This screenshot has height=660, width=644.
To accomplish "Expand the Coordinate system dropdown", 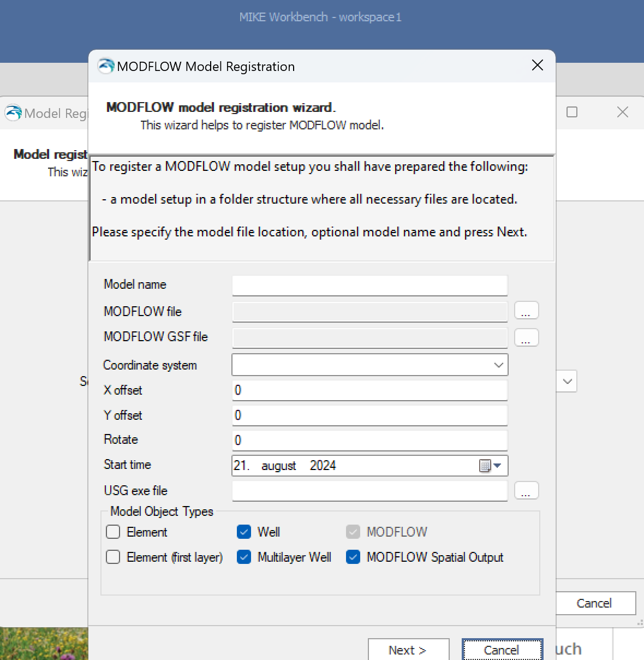I will (x=498, y=365).
